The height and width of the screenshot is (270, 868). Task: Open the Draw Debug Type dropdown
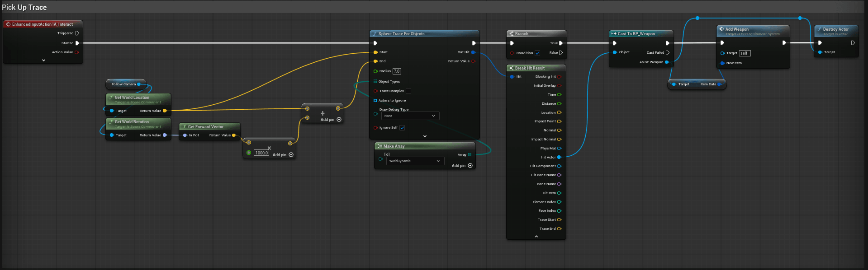point(410,116)
